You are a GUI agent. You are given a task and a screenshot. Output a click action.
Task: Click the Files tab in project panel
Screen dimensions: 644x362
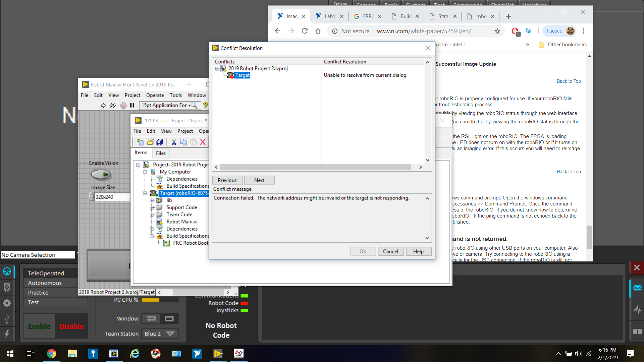click(161, 153)
